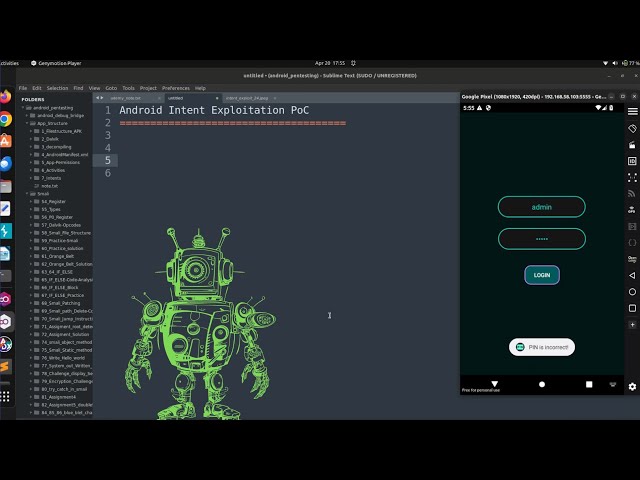The width and height of the screenshot is (640, 480).
Task: Open note.txt in the sidebar
Action: coord(49,186)
